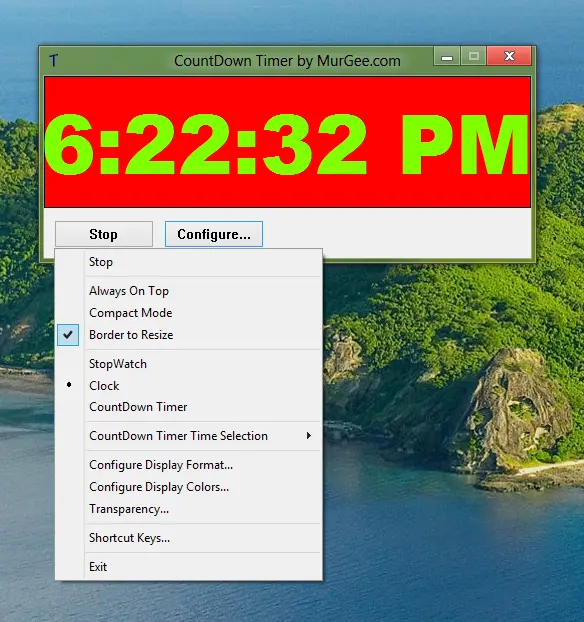Open Configure Display Format... dialog
This screenshot has height=622, width=584.
[188, 465]
